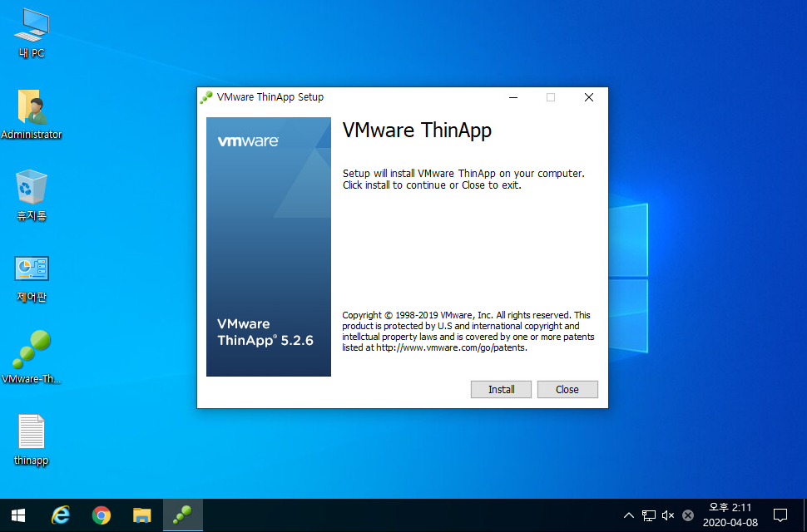Click the tray icon with an X circle

point(687,515)
